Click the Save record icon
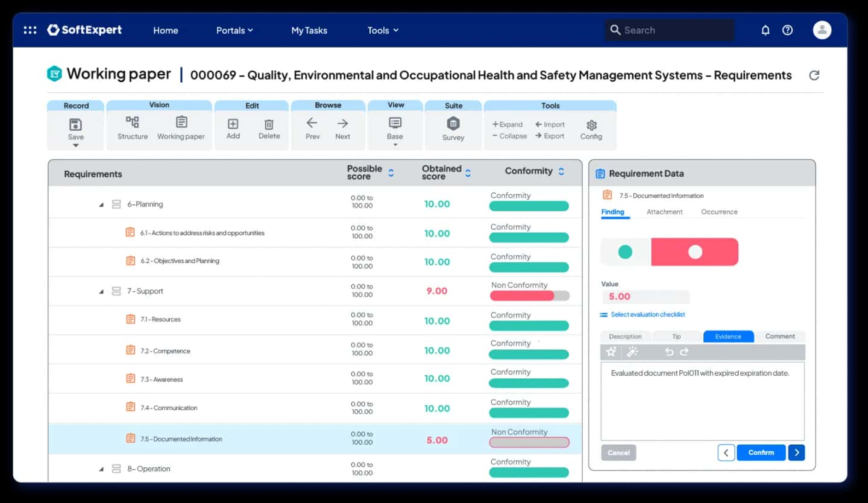This screenshot has width=868, height=503. 76,125
